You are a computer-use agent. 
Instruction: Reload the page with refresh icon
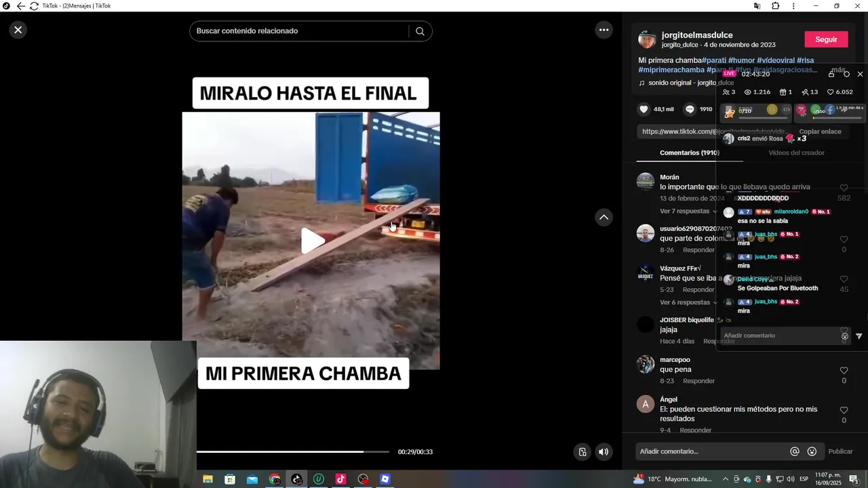(x=34, y=6)
